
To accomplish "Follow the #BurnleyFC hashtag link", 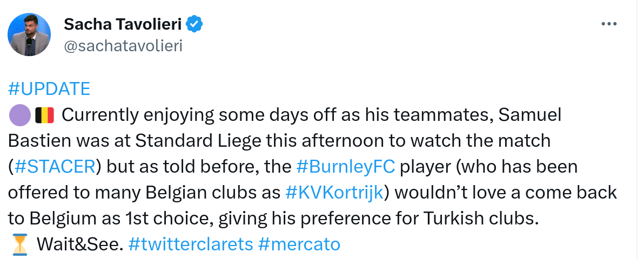I will (x=346, y=167).
